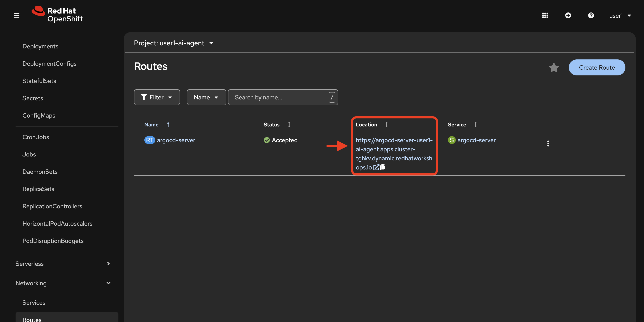This screenshot has width=644, height=322.
Task: Open the argocd-server route name link
Action: click(176, 140)
